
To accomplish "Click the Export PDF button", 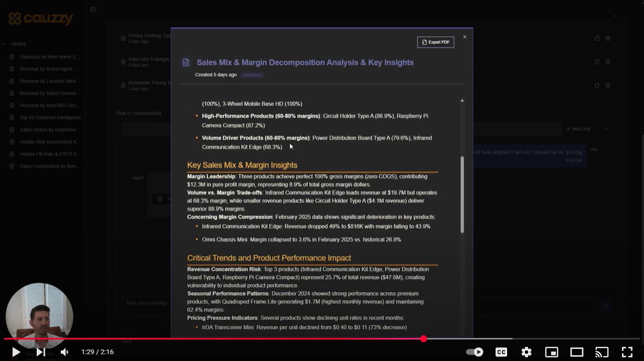I will [x=435, y=42].
